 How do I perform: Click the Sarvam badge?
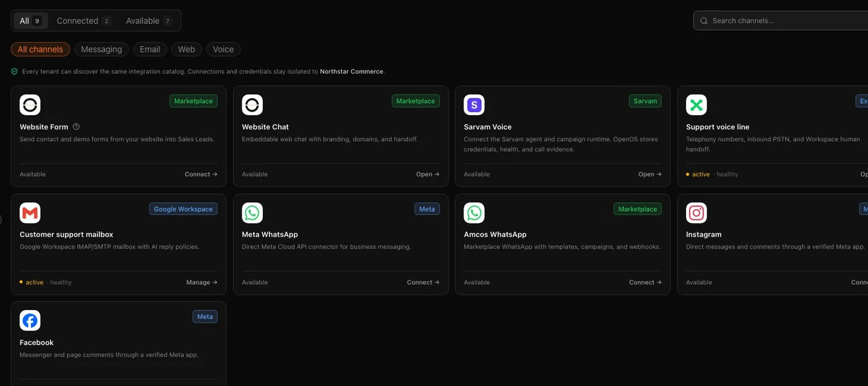[645, 101]
